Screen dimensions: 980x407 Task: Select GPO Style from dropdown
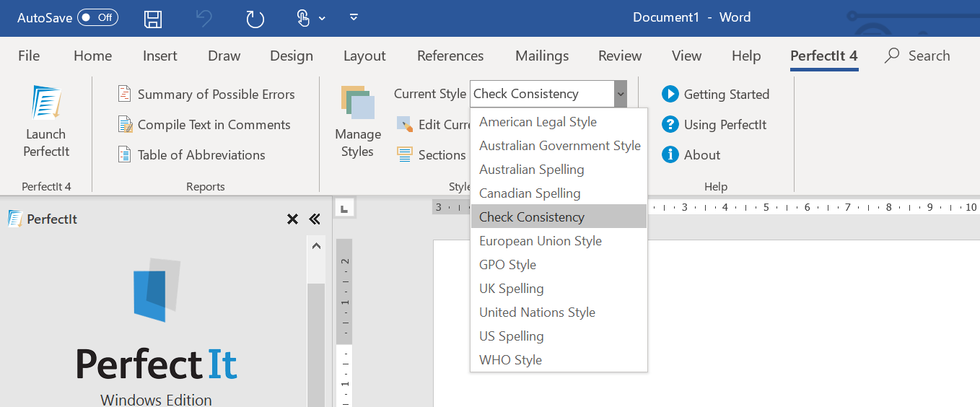point(559,265)
